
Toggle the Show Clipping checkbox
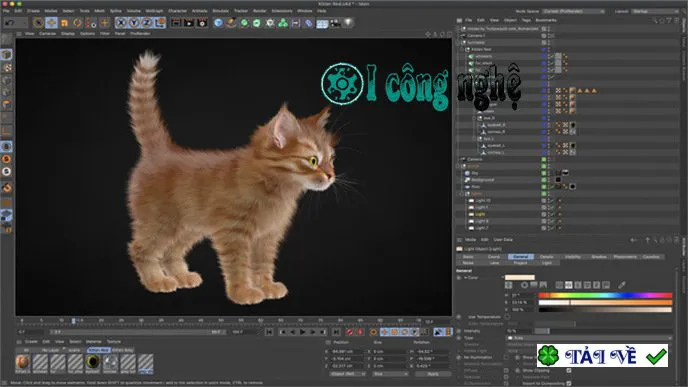tap(569, 371)
